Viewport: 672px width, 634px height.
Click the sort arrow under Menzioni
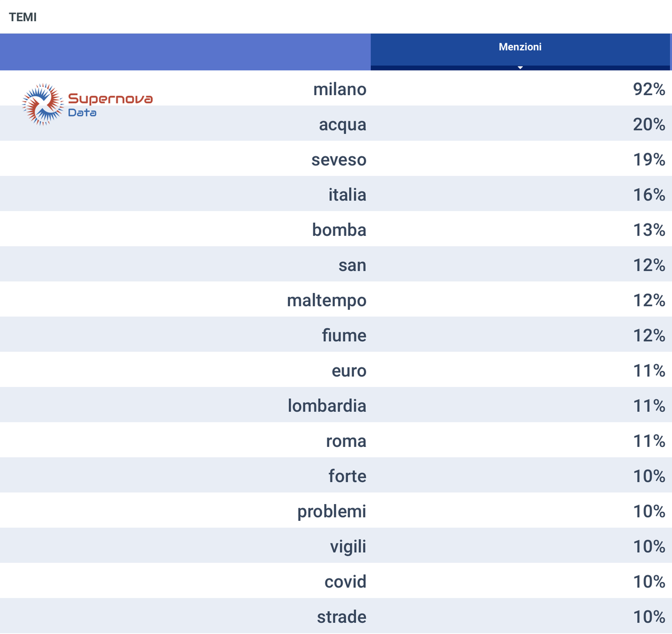tap(520, 68)
